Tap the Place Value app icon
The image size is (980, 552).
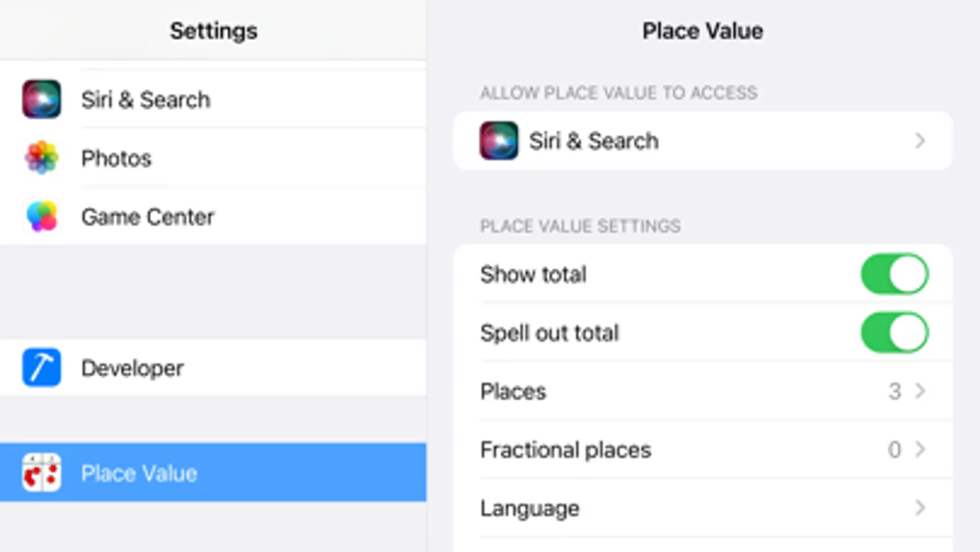(42, 472)
